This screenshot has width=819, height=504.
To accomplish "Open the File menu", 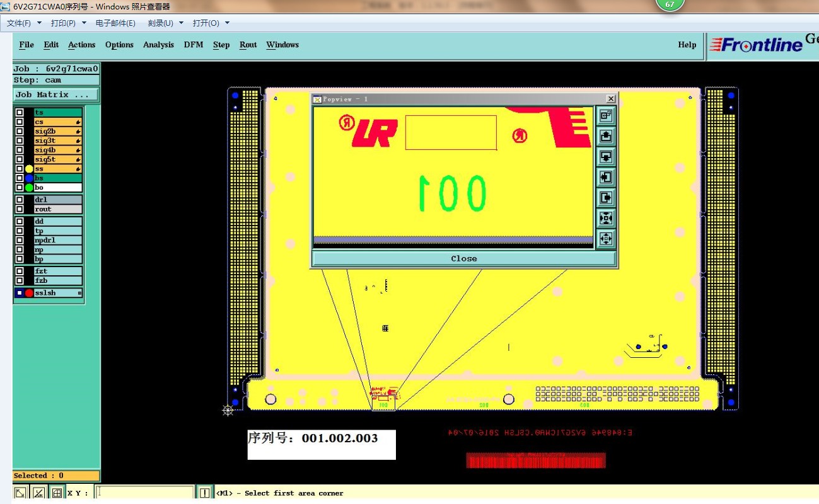I will pyautogui.click(x=26, y=45).
